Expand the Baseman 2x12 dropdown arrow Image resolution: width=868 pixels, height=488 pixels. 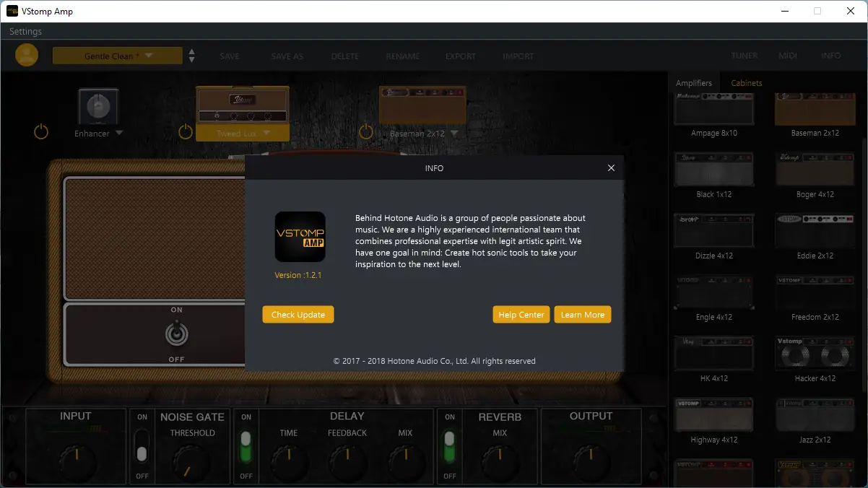click(x=454, y=134)
